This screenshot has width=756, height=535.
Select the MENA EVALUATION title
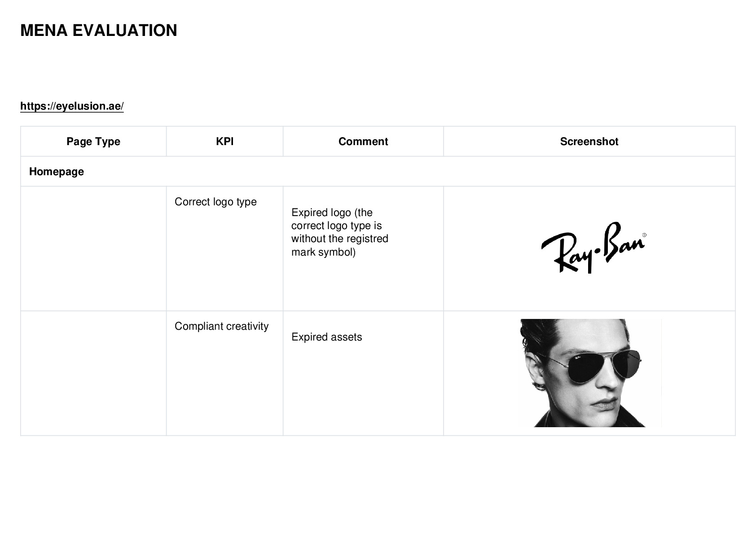[x=99, y=31]
